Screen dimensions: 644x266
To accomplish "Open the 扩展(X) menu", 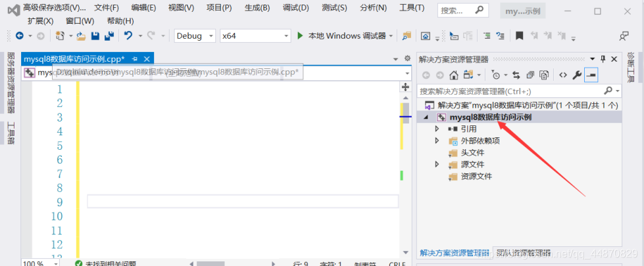I will coord(40,20).
